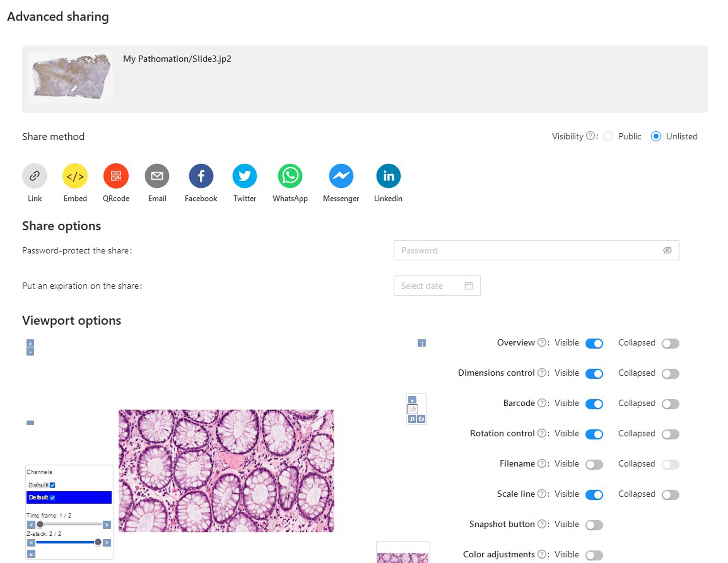Click the Z-stack slider handle

[x=98, y=542]
